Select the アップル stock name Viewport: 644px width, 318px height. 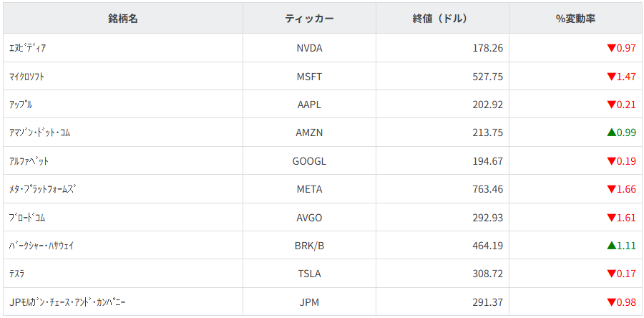pos(21,105)
